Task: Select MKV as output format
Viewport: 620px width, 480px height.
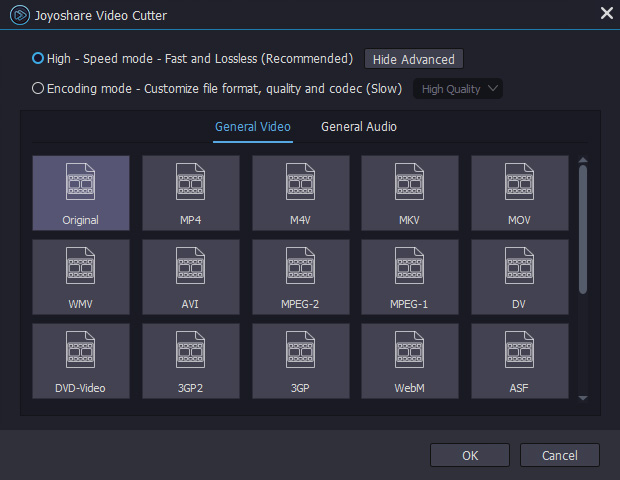Action: (410, 193)
